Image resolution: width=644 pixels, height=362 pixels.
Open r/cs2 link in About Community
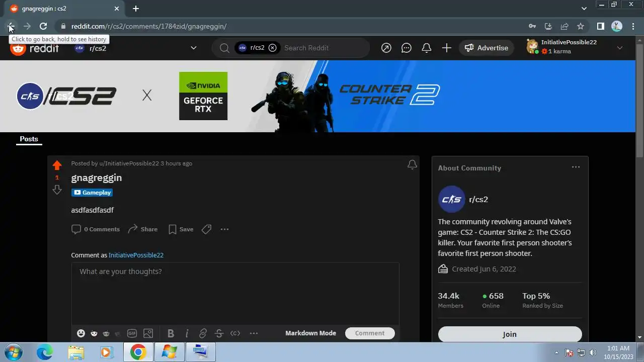click(478, 200)
